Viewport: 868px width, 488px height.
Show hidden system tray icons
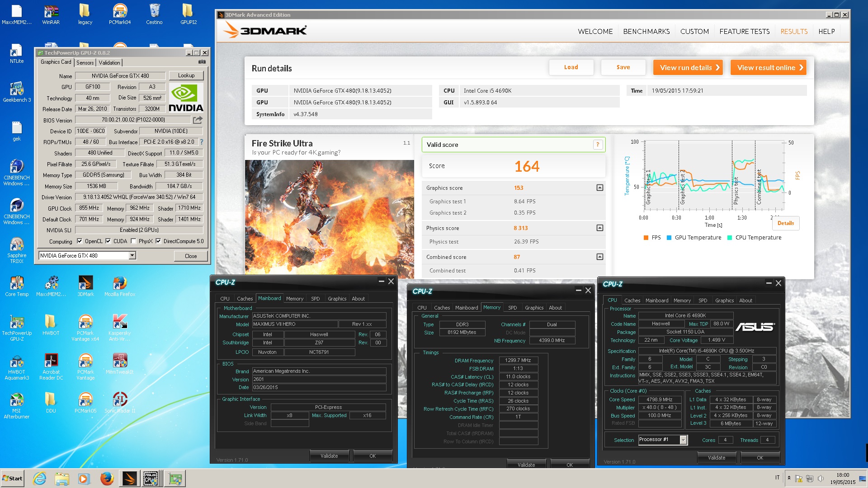coord(789,478)
